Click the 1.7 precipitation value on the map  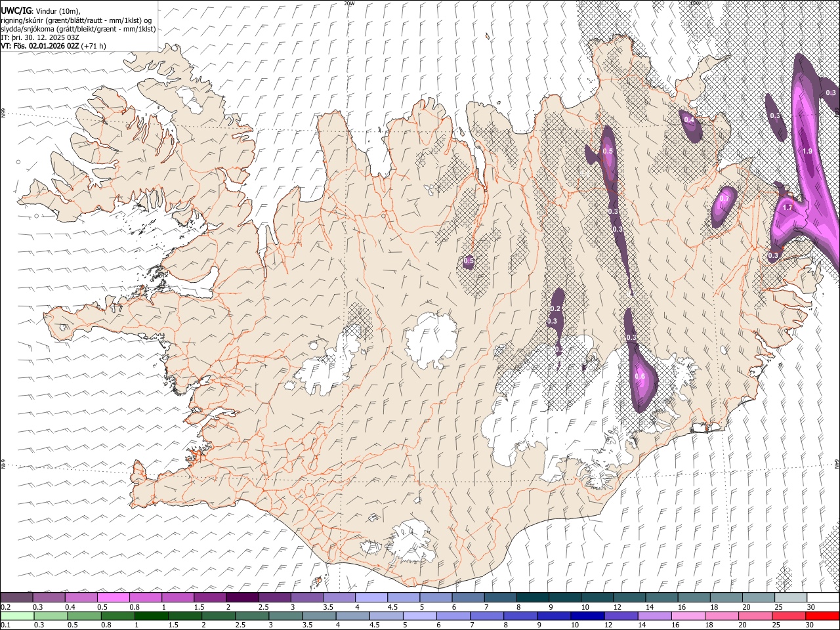tap(788, 207)
